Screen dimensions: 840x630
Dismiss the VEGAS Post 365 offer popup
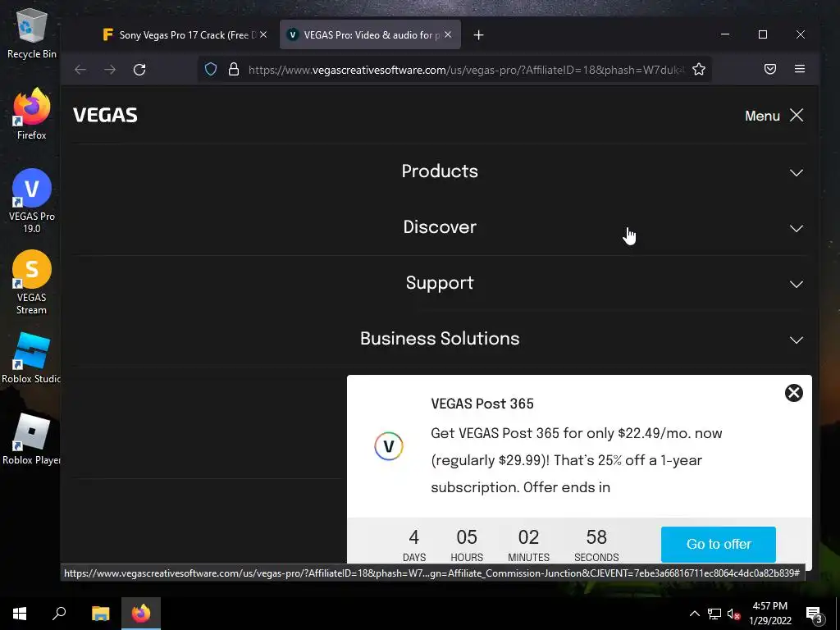[x=794, y=393]
